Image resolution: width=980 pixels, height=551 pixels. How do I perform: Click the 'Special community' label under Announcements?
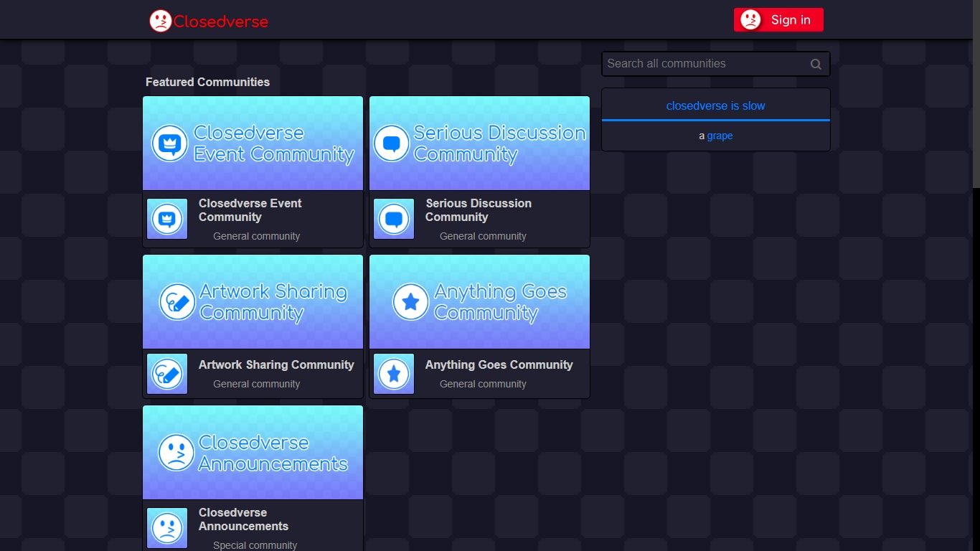pos(255,545)
